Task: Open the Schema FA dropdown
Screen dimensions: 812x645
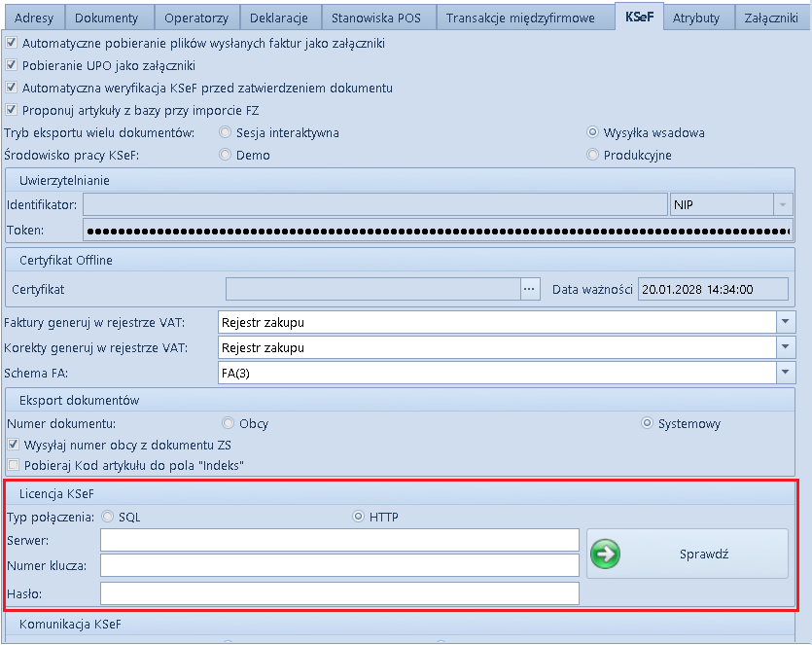Action: point(786,372)
